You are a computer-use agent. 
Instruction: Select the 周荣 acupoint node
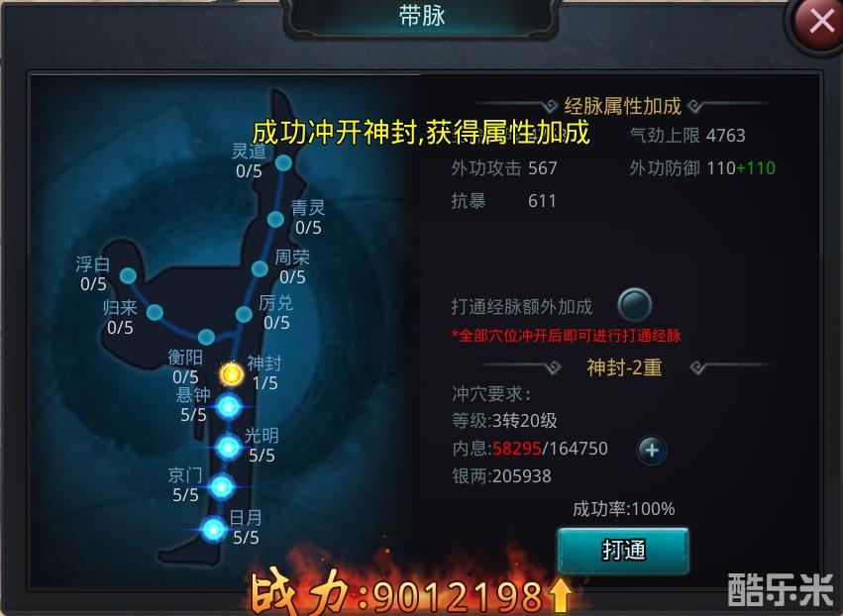coord(260,268)
